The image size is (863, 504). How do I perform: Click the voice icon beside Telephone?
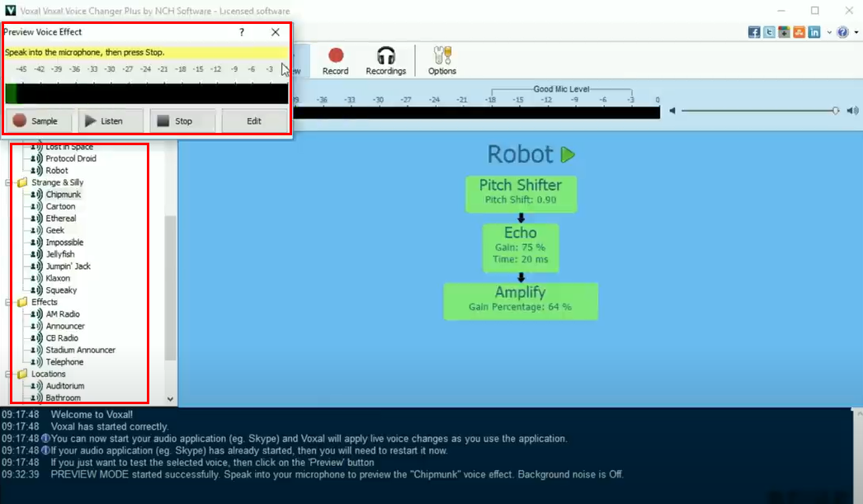click(x=36, y=362)
